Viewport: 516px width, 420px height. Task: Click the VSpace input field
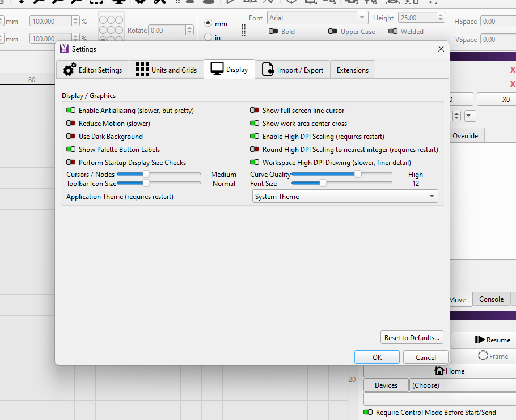pos(498,40)
